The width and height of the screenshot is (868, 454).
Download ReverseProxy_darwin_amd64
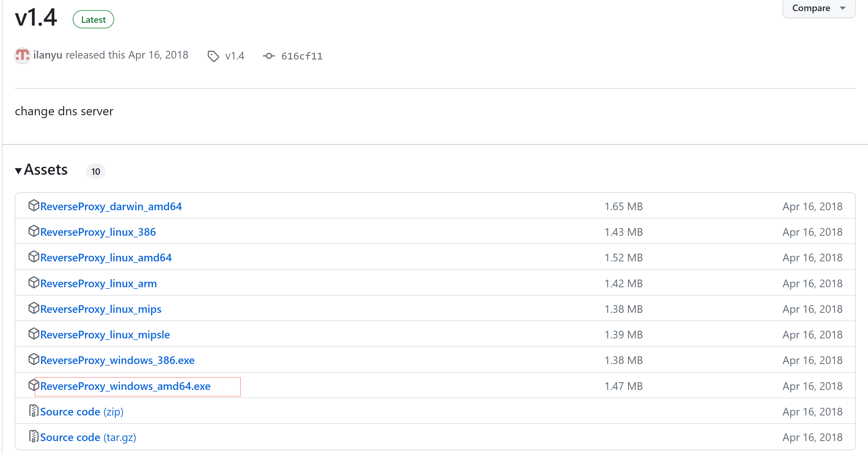(x=111, y=206)
